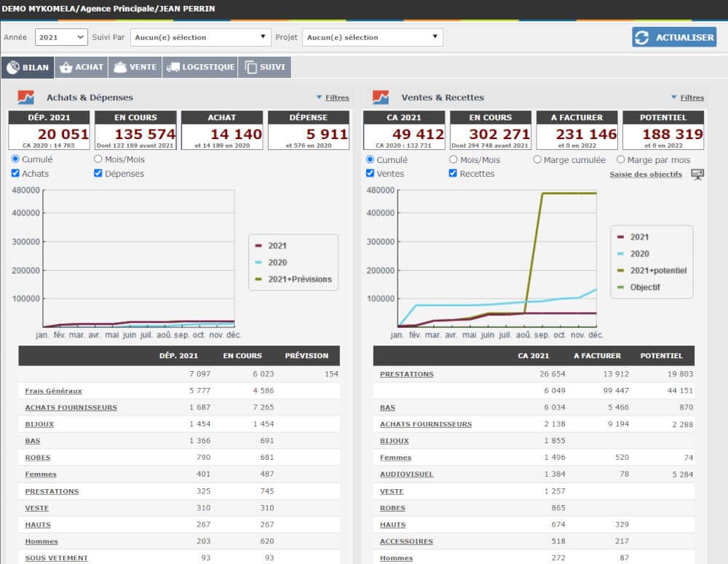
Task: Click the filter arrow in Achats & Dépenses
Action: click(319, 98)
